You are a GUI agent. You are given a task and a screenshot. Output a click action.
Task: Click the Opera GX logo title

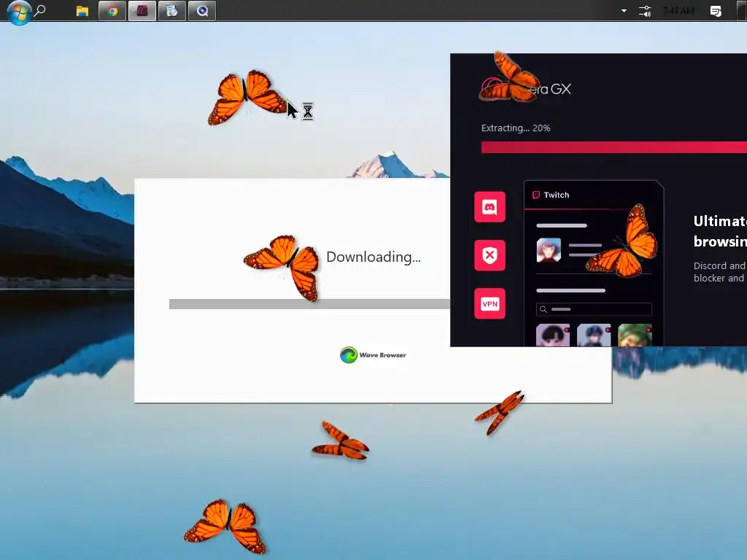(527, 88)
